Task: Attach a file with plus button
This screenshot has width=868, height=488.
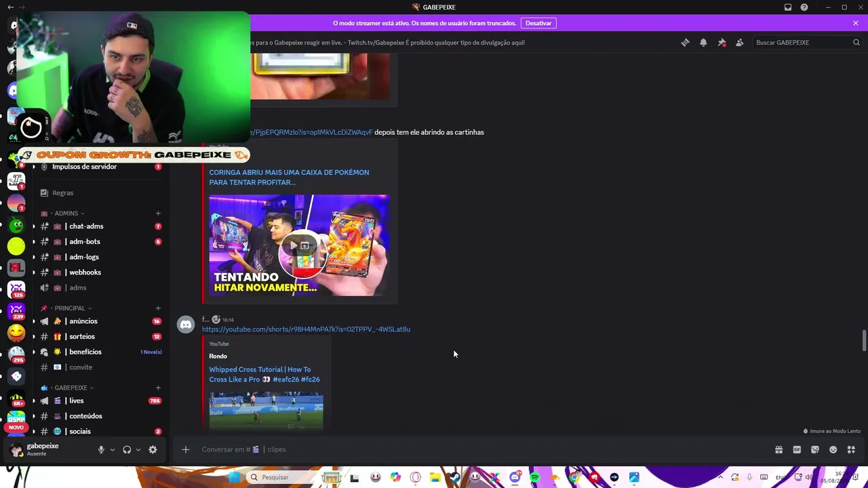Action: [185, 449]
